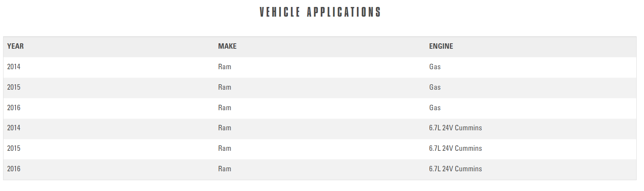Click the Gas engine cell for 2015
Image resolution: width=644 pixels, height=191 pixels.
435,87
